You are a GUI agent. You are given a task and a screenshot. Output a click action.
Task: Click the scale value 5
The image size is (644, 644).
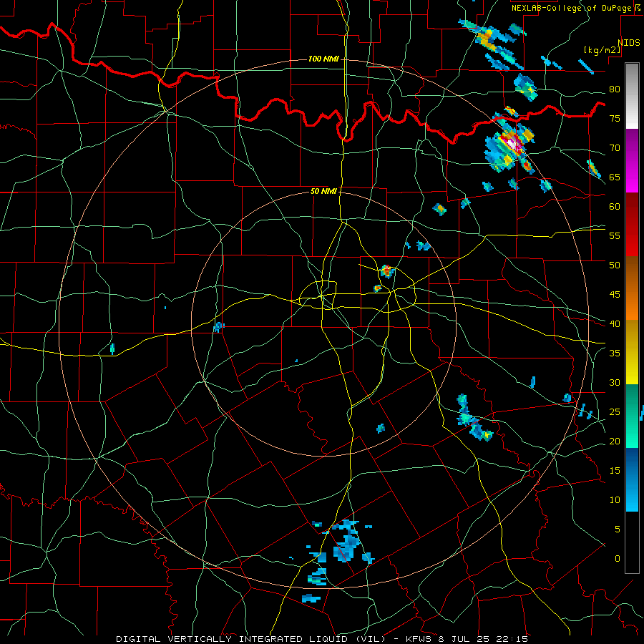[618, 529]
